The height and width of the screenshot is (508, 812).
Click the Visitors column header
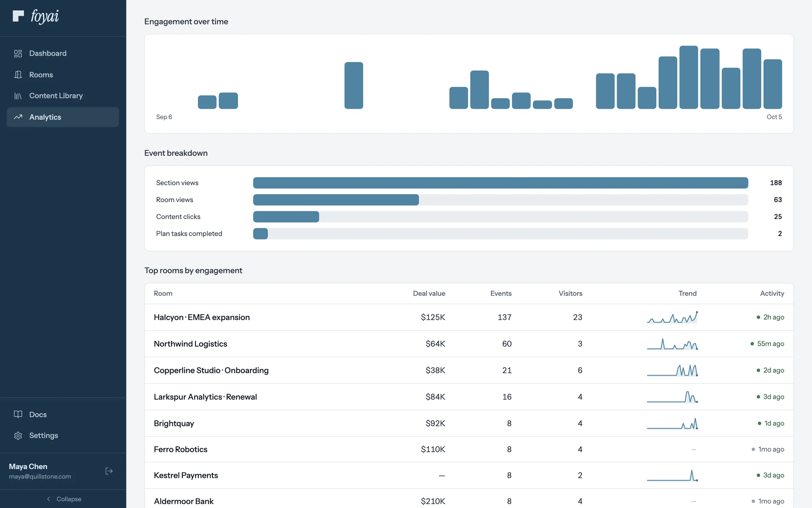pyautogui.click(x=570, y=294)
